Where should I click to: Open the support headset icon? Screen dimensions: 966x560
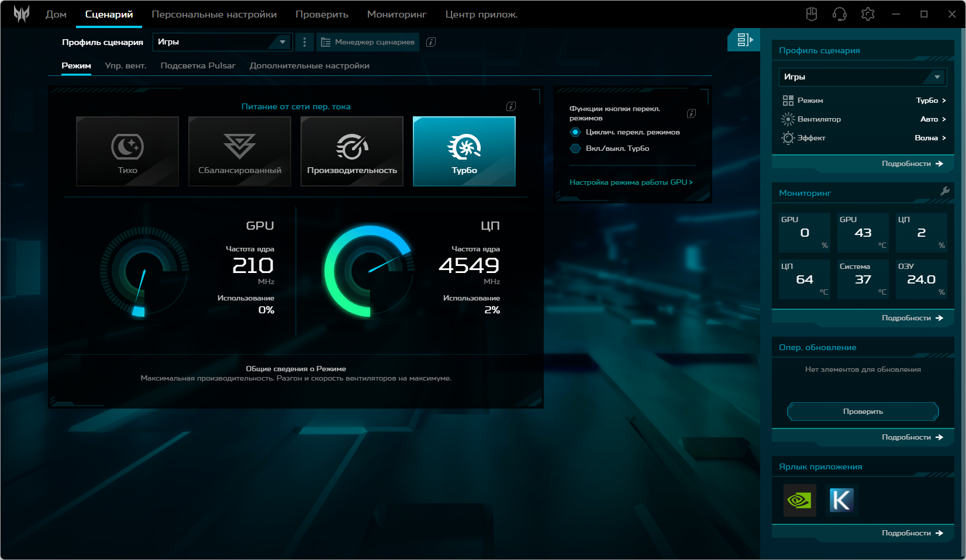point(840,14)
